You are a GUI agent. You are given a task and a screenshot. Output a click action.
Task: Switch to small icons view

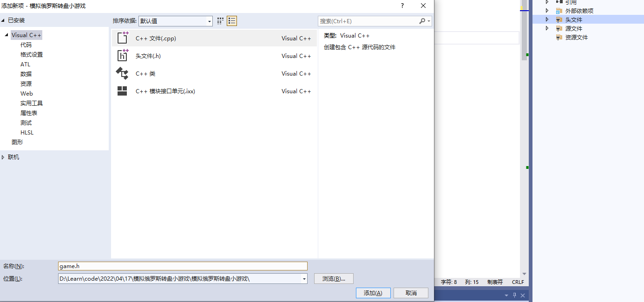pyautogui.click(x=221, y=21)
